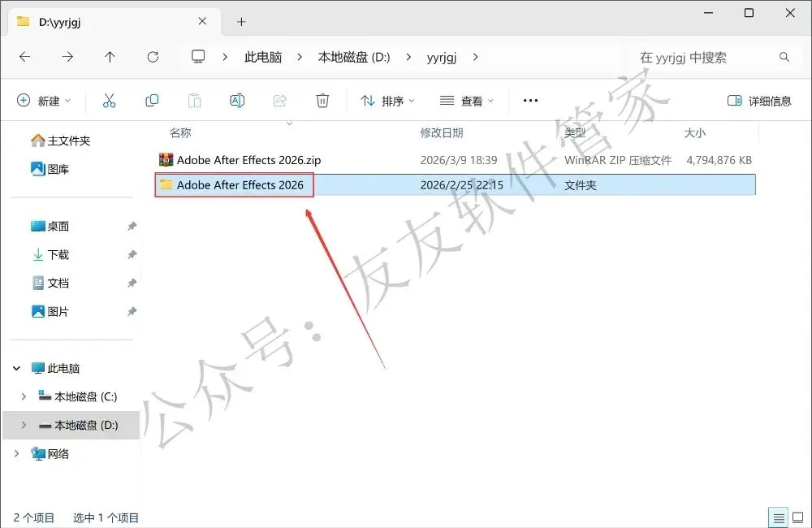The height and width of the screenshot is (528, 812).
Task: Switch to large thumbnails view icon
Action: 797,517
